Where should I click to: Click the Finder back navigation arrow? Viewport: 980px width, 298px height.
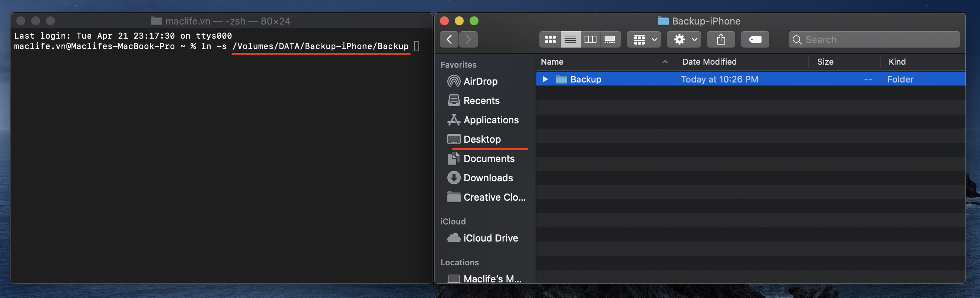pyautogui.click(x=449, y=39)
